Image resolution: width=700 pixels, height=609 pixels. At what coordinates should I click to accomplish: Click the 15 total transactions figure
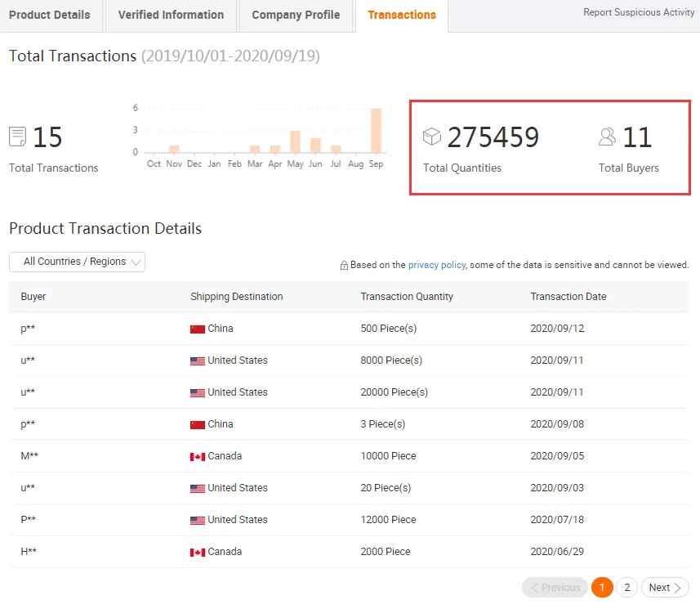47,137
